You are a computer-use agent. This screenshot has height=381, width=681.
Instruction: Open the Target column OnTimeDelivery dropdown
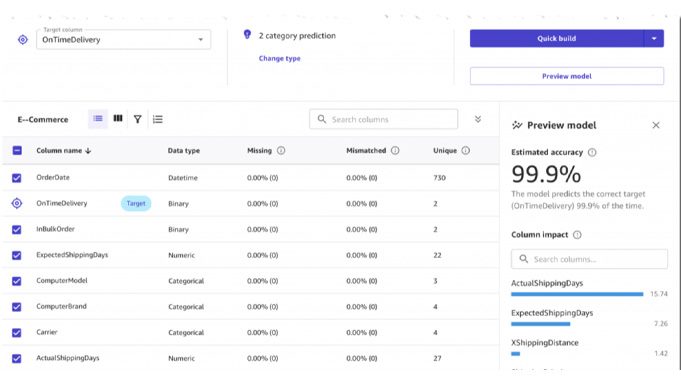(123, 40)
